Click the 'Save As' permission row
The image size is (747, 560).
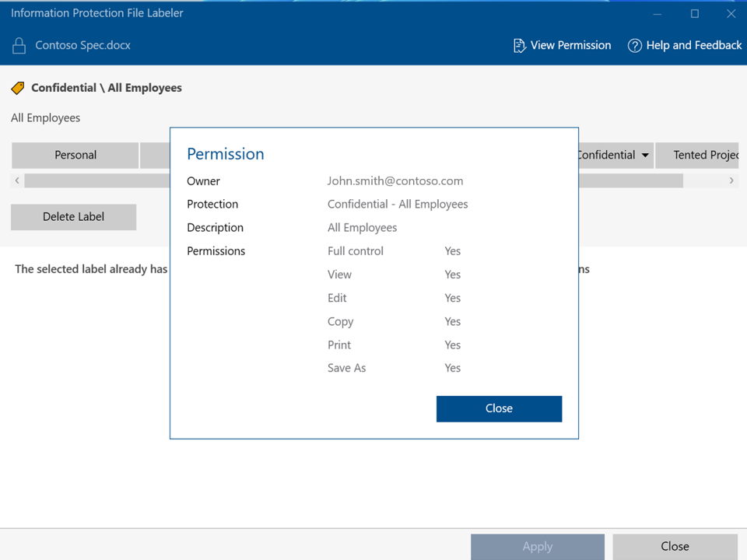point(394,368)
